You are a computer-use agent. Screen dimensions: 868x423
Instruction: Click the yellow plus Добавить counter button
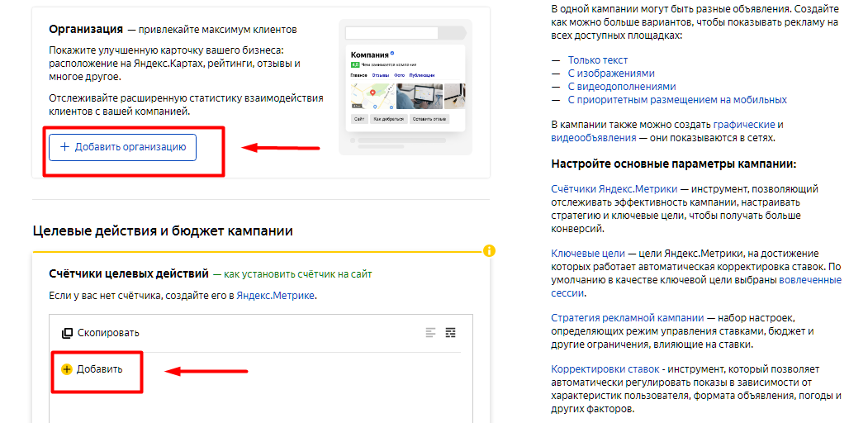point(92,369)
